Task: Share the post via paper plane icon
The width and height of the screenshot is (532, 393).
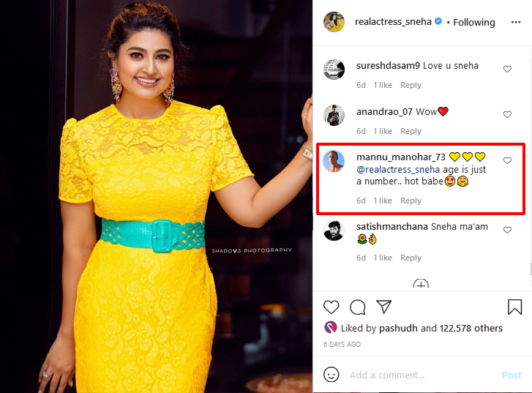Action: tap(384, 307)
